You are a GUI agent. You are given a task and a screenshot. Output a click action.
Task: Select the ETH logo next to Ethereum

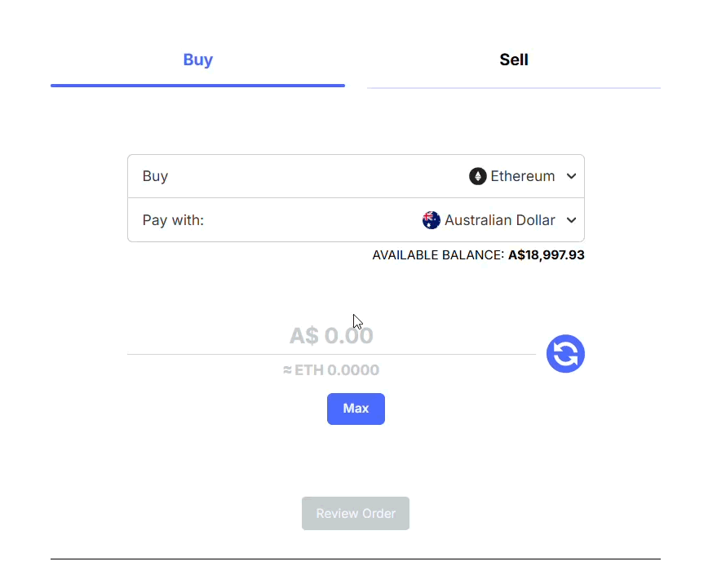point(479,175)
